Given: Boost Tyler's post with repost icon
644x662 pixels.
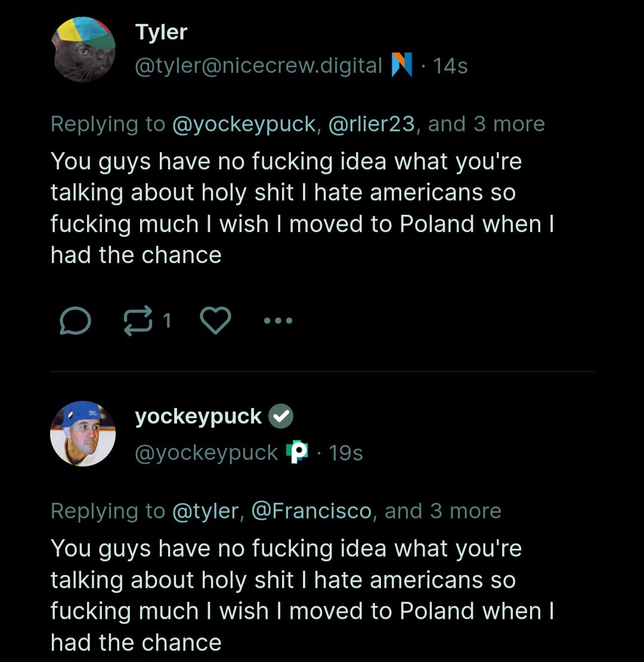Looking at the screenshot, I should click(x=138, y=322).
